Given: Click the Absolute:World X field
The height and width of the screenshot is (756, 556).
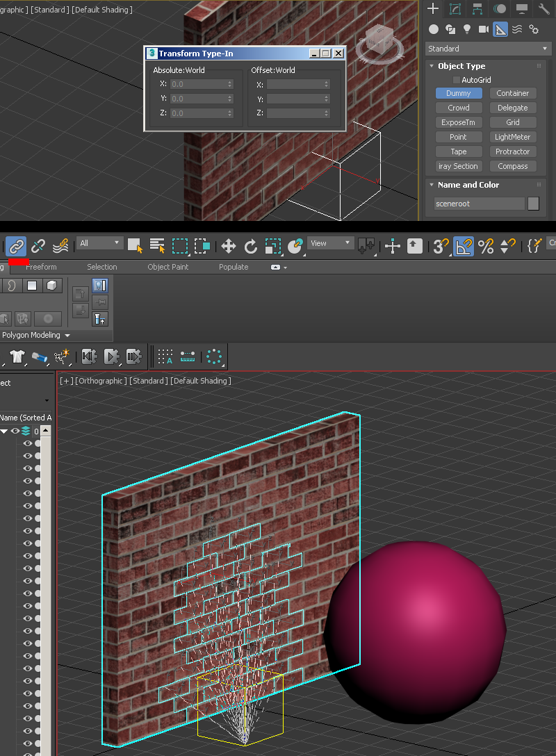Looking at the screenshot, I should (202, 84).
